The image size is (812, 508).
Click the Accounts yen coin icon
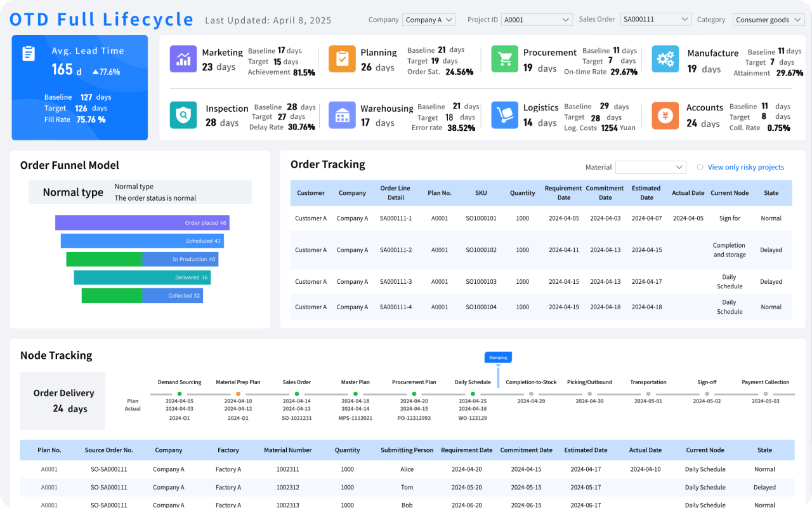tap(665, 115)
